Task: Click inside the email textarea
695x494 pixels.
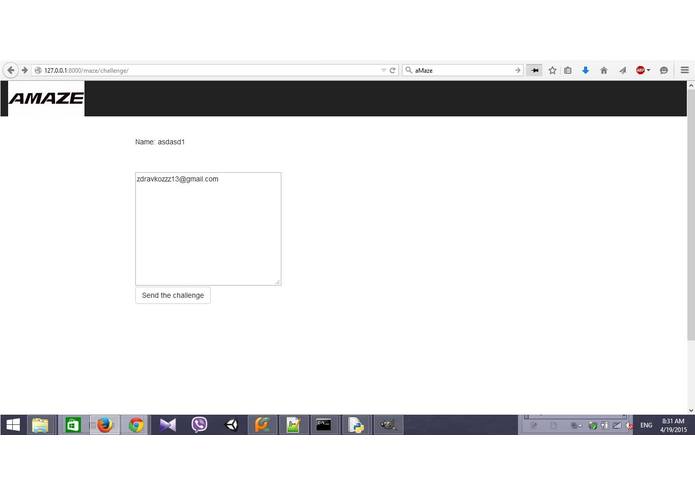Action: tap(208, 229)
